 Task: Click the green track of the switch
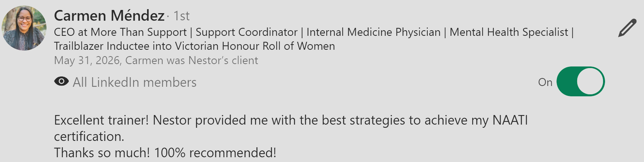tap(567, 82)
